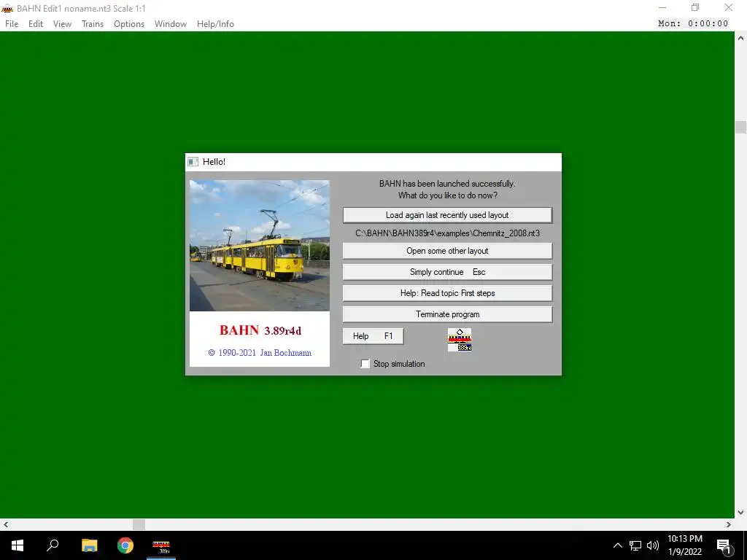
Task: Click the scroll up arrow
Action: (x=740, y=38)
